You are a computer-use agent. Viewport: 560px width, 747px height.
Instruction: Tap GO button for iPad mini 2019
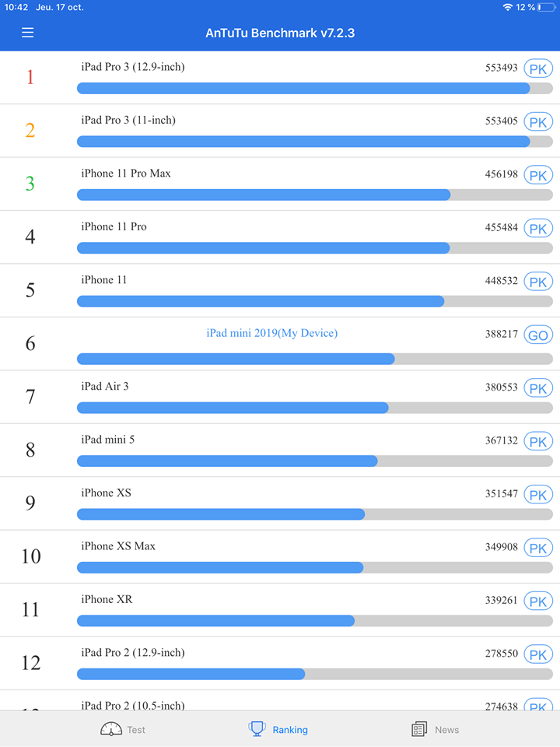(537, 335)
